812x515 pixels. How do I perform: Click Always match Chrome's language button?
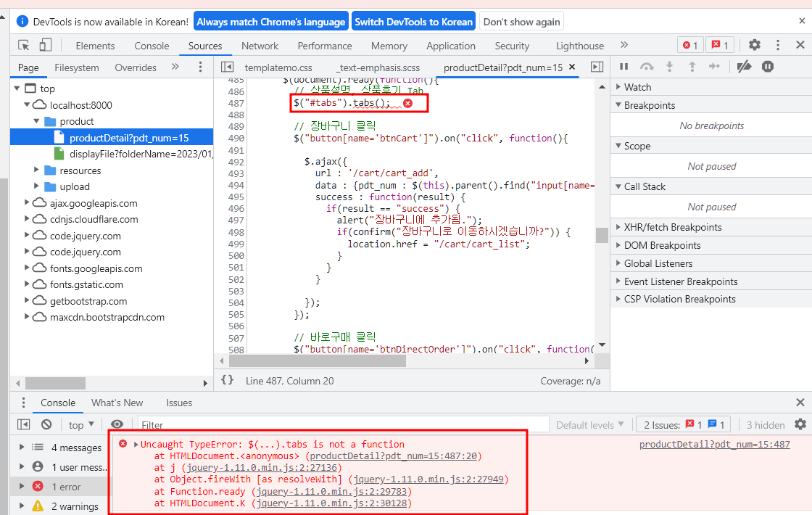tap(271, 22)
